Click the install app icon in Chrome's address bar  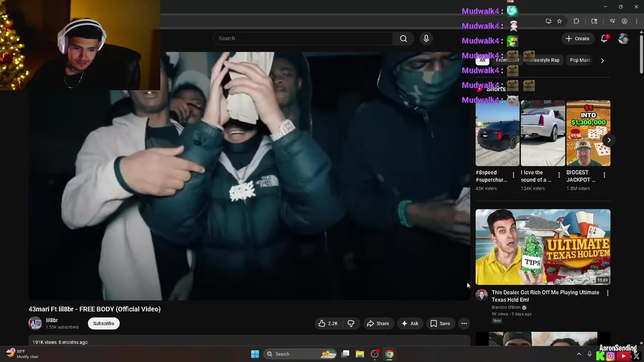click(548, 21)
